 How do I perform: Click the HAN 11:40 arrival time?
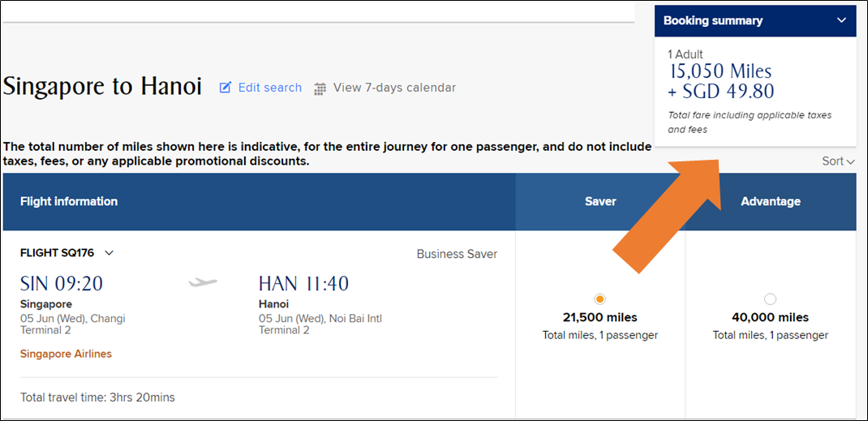click(303, 283)
